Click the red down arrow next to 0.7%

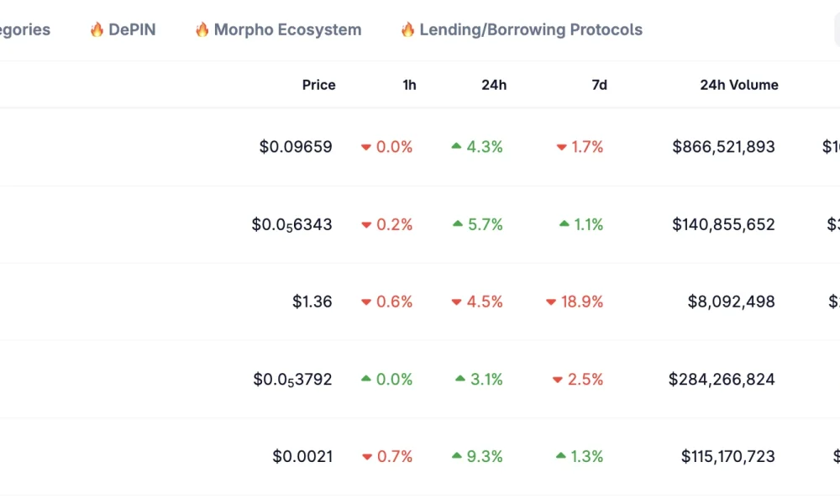pyautogui.click(x=366, y=456)
